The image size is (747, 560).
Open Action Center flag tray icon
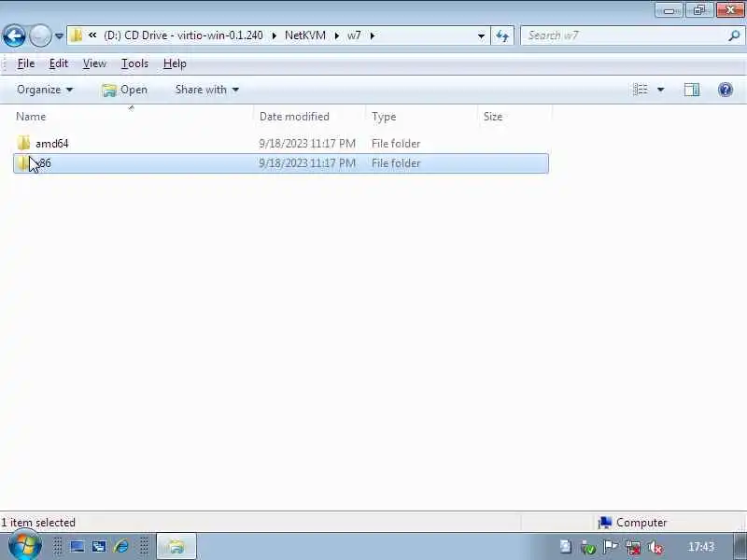[611, 547]
